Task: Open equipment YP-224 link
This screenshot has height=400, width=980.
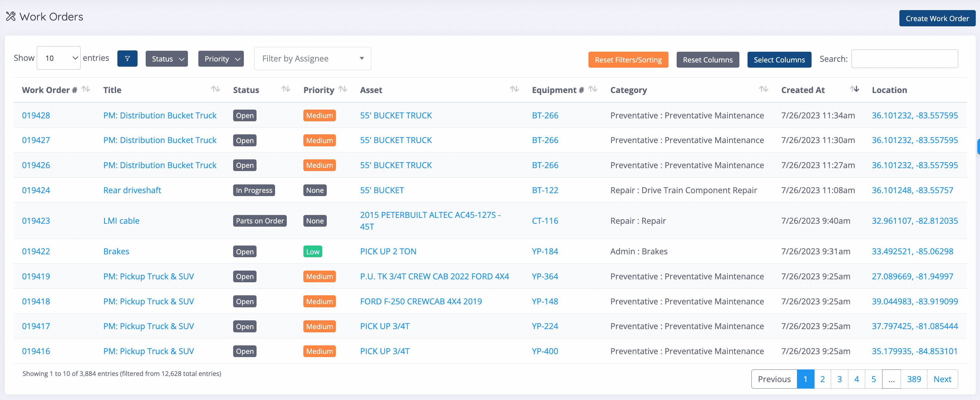Action: (x=545, y=326)
